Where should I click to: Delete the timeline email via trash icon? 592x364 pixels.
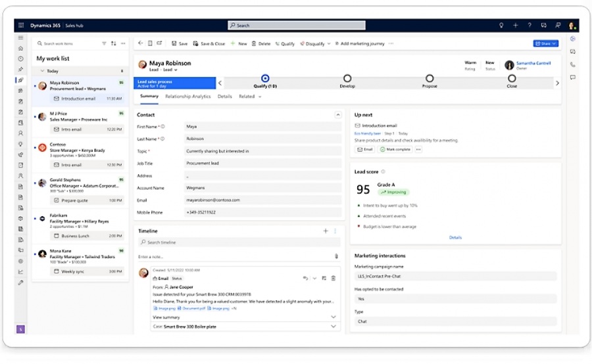tap(333, 279)
